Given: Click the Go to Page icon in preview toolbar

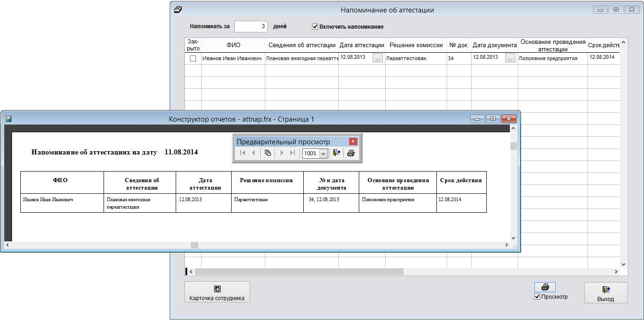Looking at the screenshot, I should point(268,153).
